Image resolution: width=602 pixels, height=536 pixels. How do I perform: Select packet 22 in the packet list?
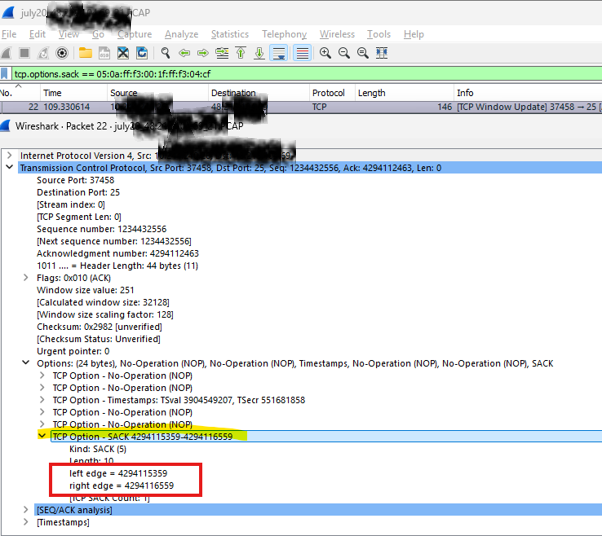pos(301,107)
